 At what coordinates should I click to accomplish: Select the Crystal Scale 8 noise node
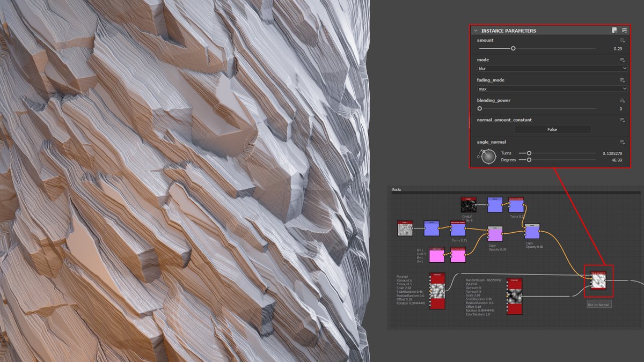(468, 205)
